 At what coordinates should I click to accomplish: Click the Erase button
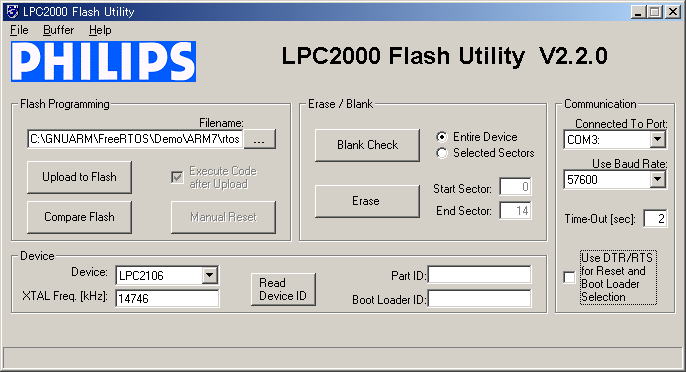[368, 201]
